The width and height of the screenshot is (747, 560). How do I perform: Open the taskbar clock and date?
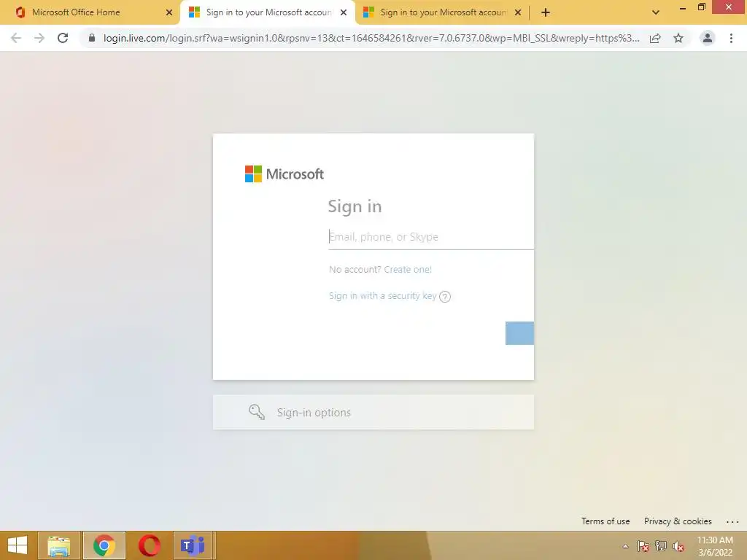(x=715, y=546)
